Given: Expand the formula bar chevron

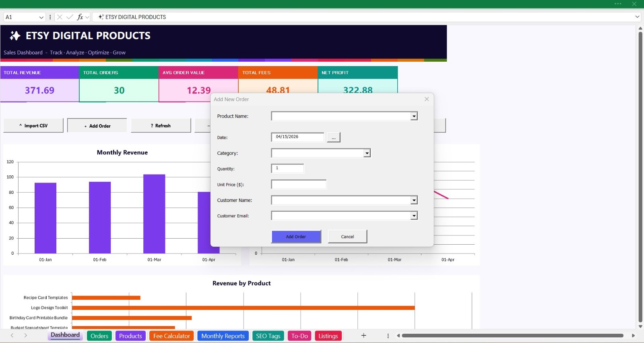Looking at the screenshot, I should 637,17.
